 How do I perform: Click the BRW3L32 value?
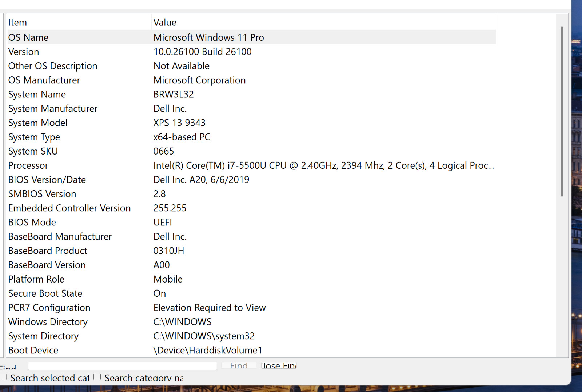coord(174,94)
